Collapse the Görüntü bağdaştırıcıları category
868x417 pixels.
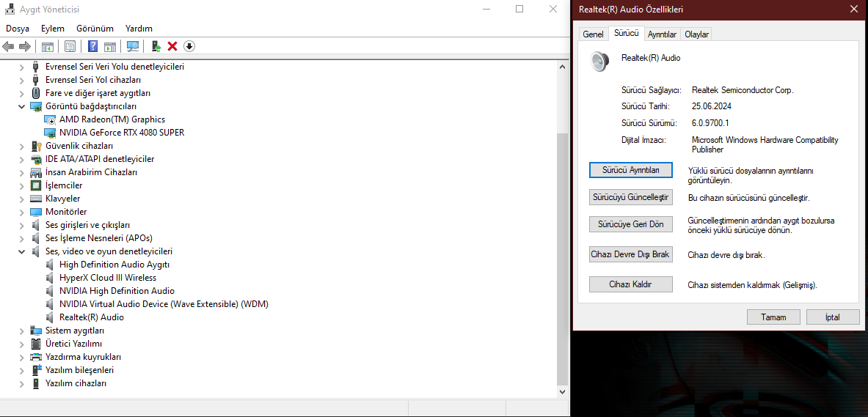pyautogui.click(x=21, y=106)
